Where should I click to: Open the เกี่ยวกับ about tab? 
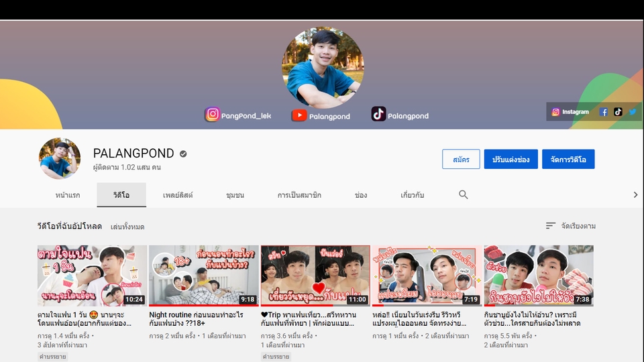(412, 195)
